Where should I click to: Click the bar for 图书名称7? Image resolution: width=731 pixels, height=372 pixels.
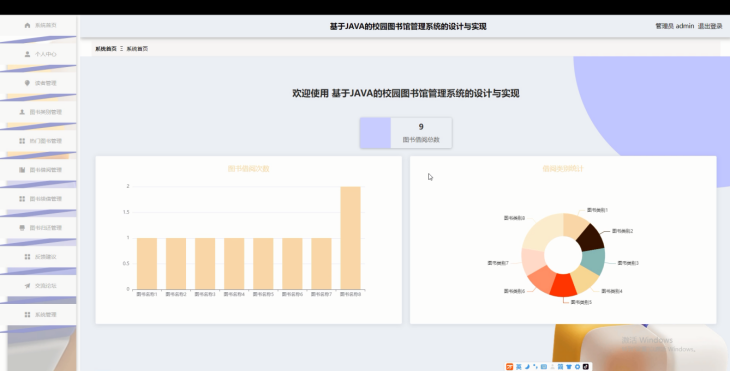(321, 263)
